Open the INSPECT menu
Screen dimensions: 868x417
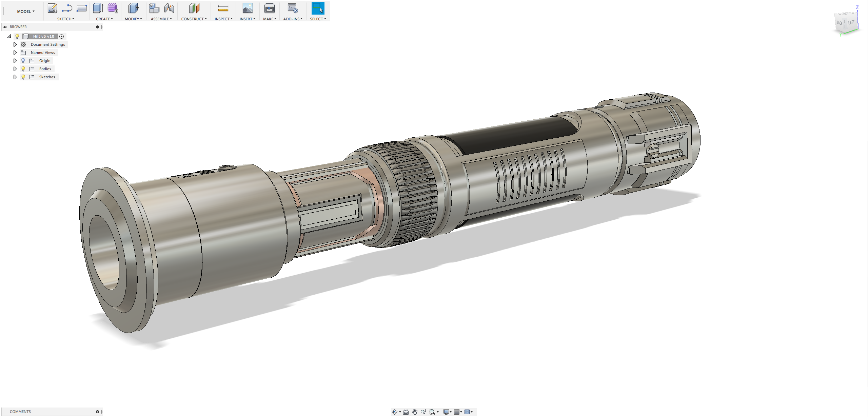pos(223,19)
